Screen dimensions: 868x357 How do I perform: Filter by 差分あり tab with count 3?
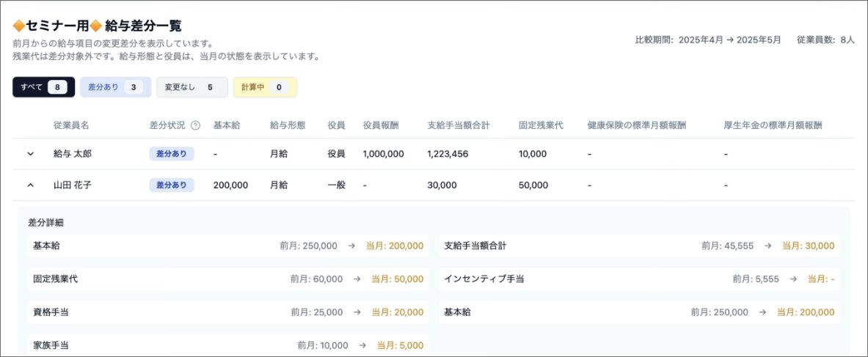[115, 87]
